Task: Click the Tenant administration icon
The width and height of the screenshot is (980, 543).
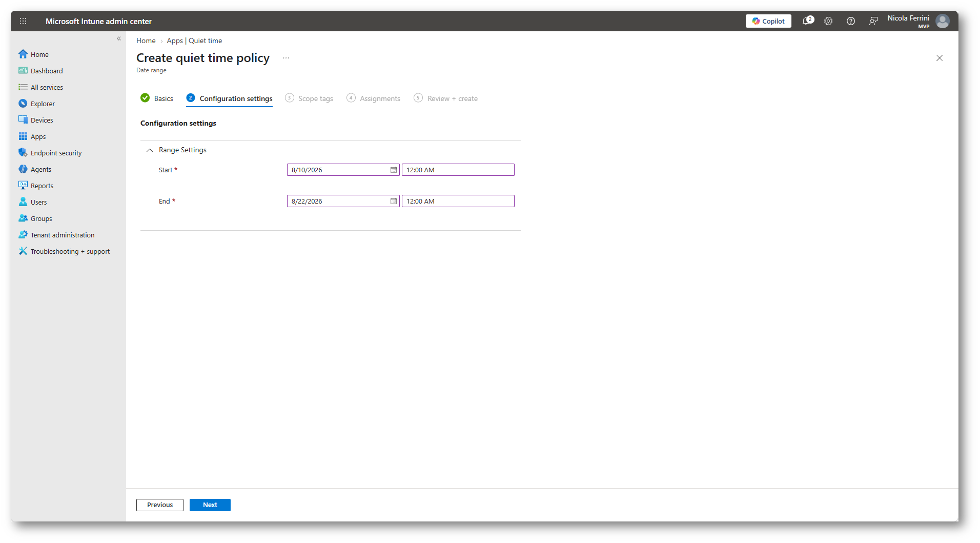Action: pyautogui.click(x=23, y=234)
